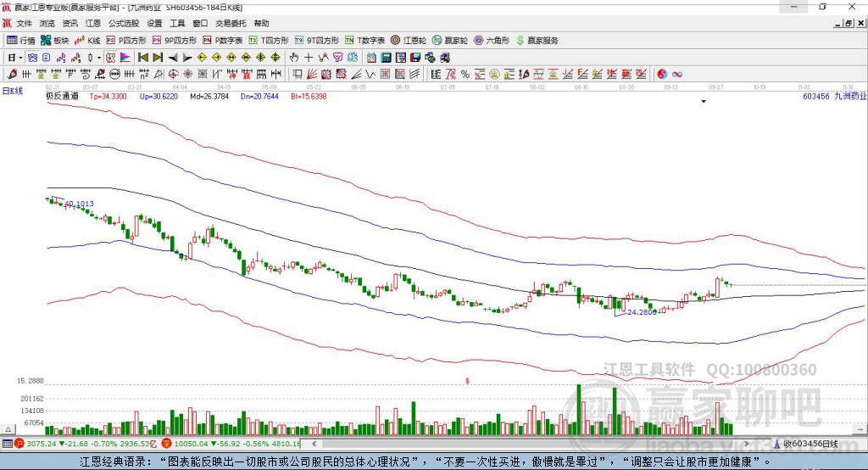The image size is (868, 470).
Task: Click the Up=30.6220 value
Action: click(x=159, y=96)
